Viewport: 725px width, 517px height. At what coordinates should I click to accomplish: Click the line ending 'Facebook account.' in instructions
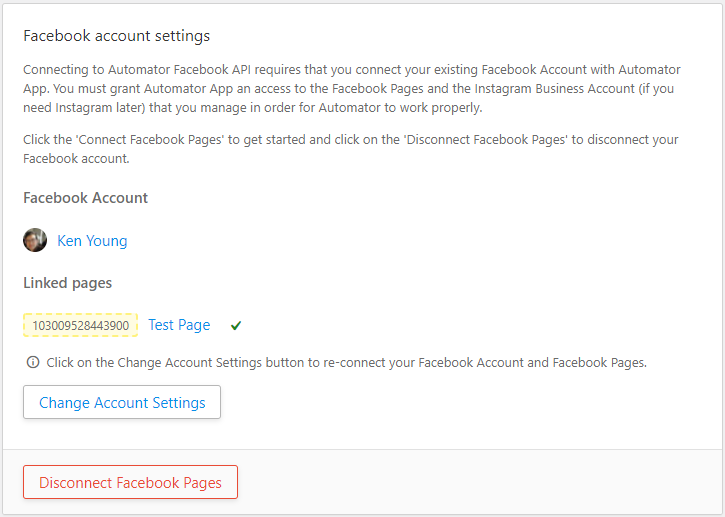tap(76, 159)
